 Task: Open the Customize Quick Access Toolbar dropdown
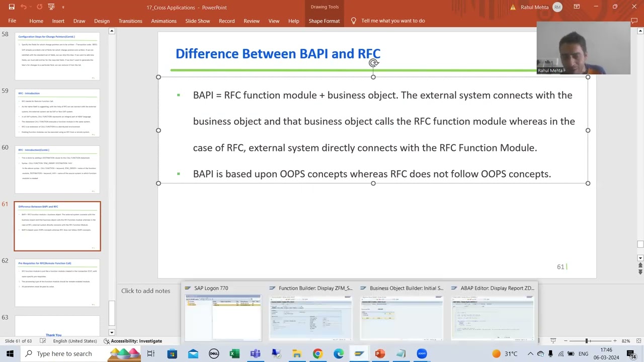(x=63, y=7)
